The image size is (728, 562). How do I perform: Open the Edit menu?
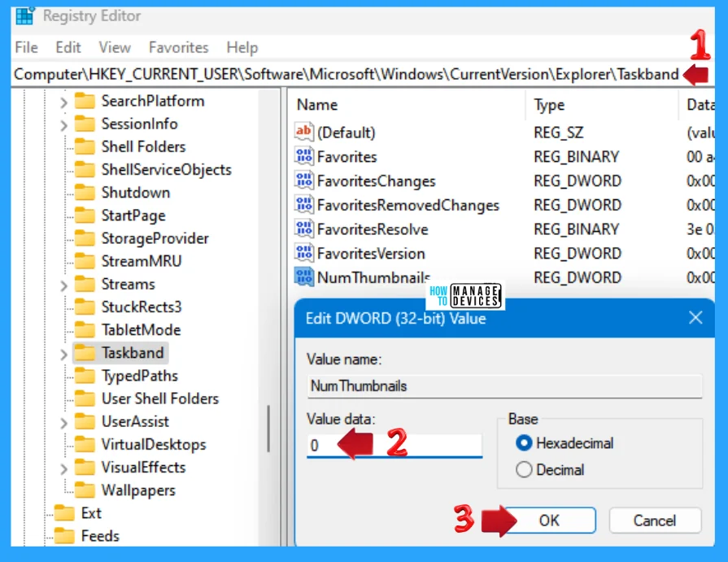click(68, 47)
